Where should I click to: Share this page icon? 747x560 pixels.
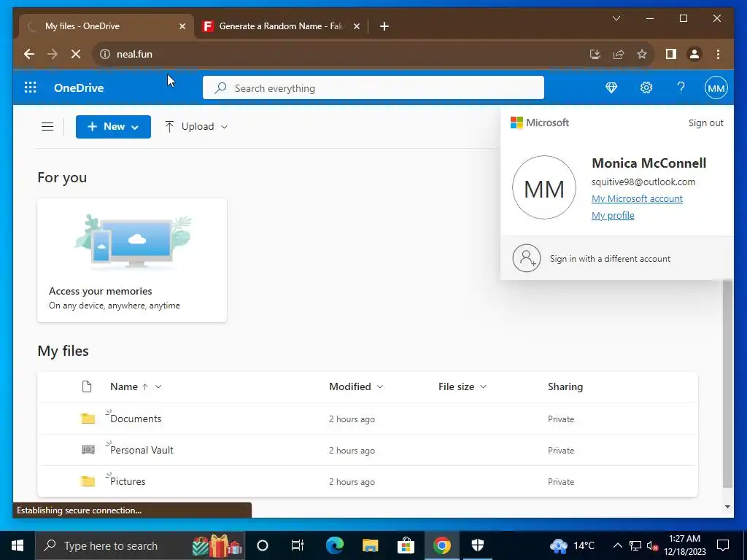tap(619, 54)
